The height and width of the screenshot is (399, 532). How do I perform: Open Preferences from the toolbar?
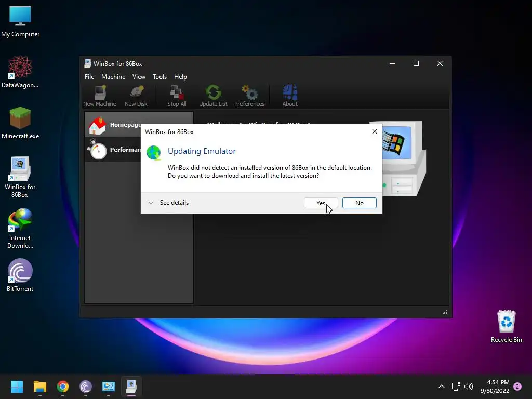click(x=249, y=96)
